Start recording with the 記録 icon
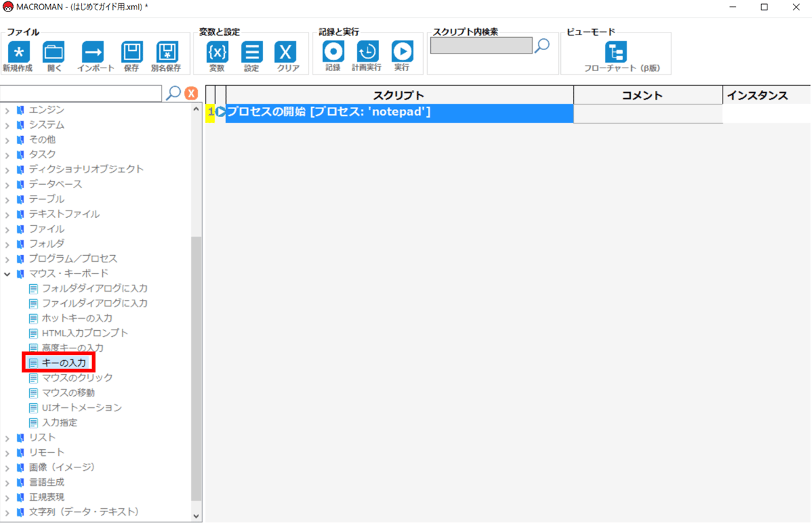This screenshot has height=523, width=812. [333, 51]
